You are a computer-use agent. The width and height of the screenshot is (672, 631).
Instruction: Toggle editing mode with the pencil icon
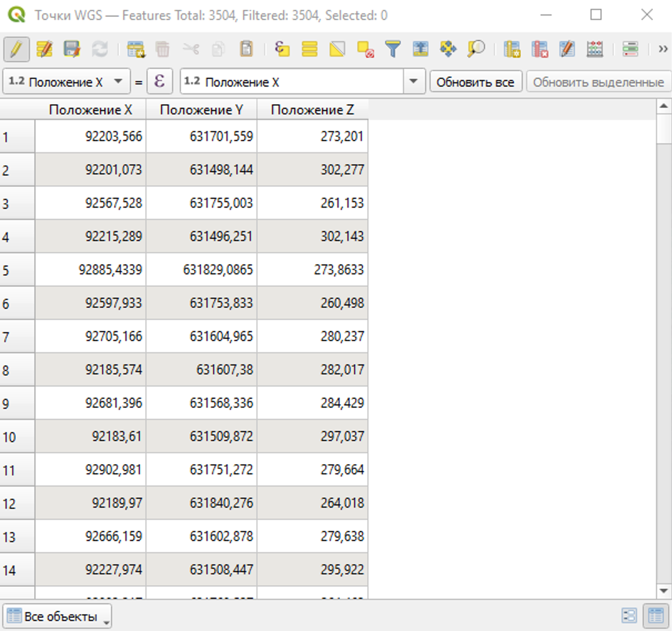[16, 49]
